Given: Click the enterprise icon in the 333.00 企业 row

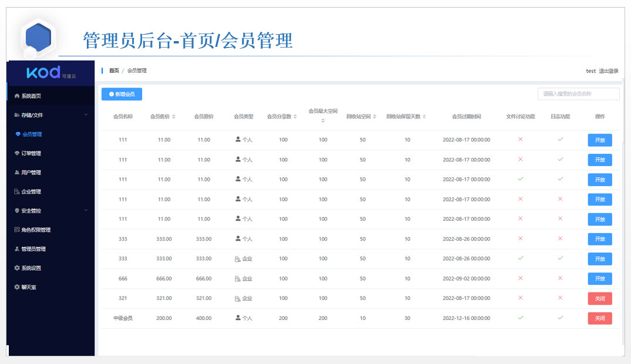Looking at the screenshot, I should (237, 259).
